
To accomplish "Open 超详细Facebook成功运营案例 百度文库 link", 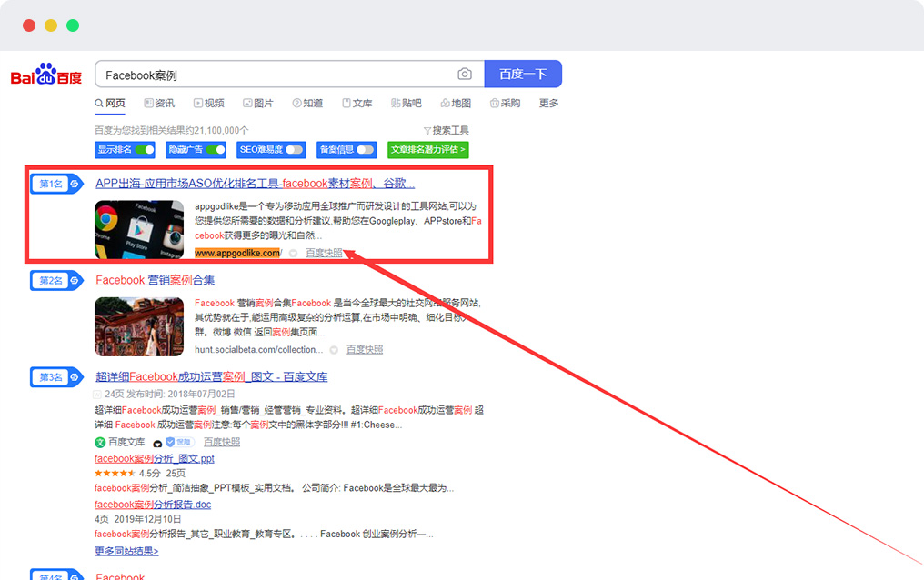I will tap(212, 376).
